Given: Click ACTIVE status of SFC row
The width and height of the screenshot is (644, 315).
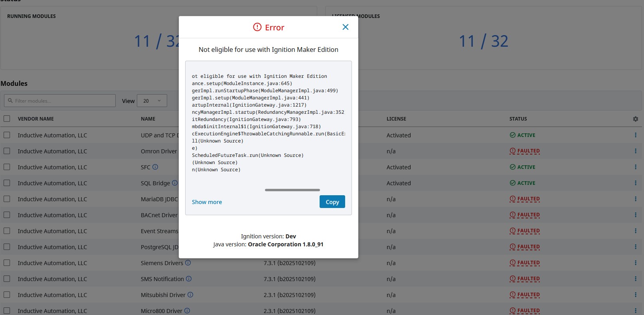Looking at the screenshot, I should pos(522,167).
